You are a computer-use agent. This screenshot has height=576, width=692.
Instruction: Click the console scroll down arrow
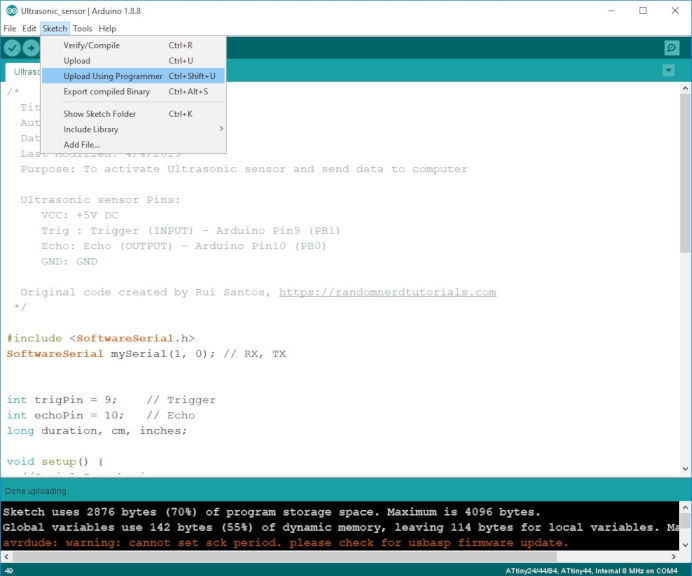coord(685,545)
